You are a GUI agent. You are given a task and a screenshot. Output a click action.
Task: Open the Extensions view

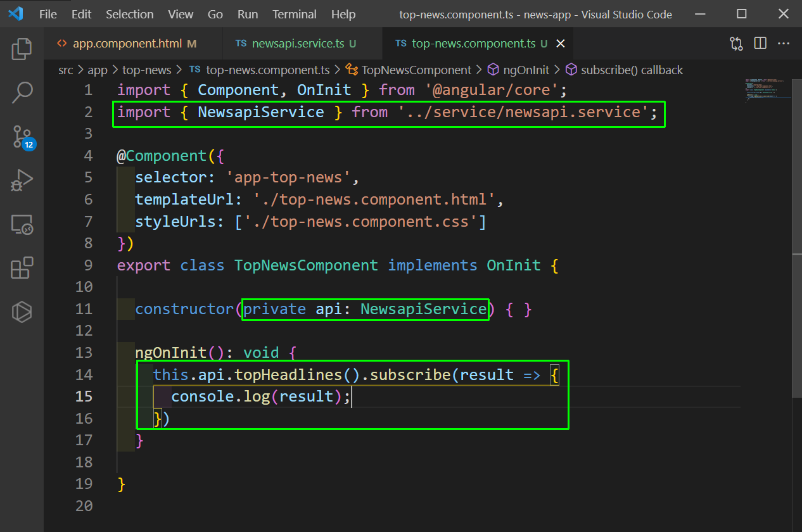point(22,268)
